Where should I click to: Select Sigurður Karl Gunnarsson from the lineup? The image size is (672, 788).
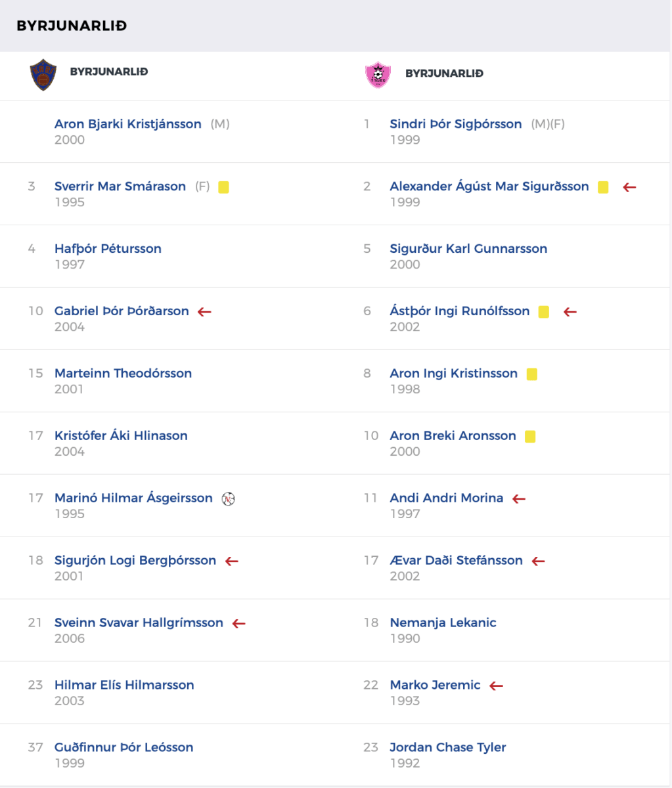coord(468,249)
